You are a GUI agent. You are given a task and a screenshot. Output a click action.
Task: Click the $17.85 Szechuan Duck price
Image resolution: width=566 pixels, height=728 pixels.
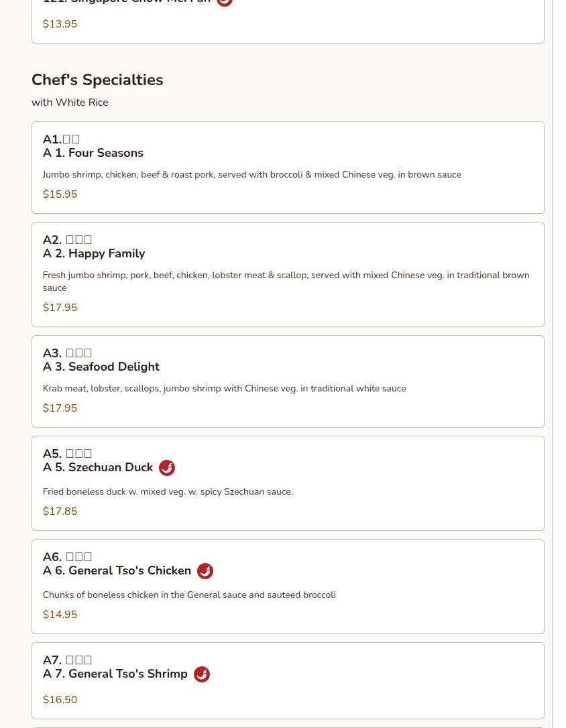pyautogui.click(x=60, y=511)
